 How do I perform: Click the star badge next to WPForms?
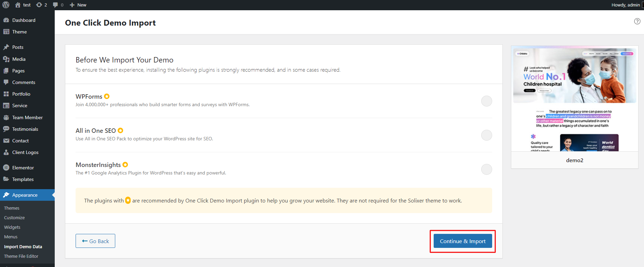tap(107, 96)
